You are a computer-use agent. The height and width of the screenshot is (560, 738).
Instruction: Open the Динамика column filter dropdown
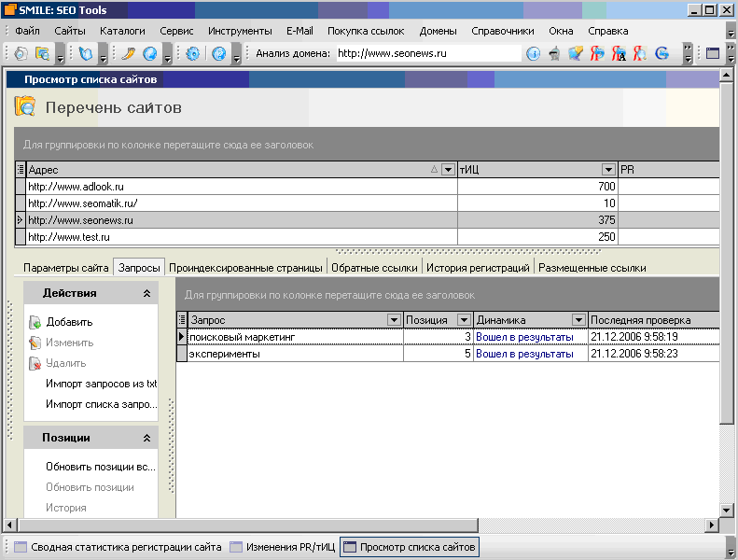(x=578, y=320)
